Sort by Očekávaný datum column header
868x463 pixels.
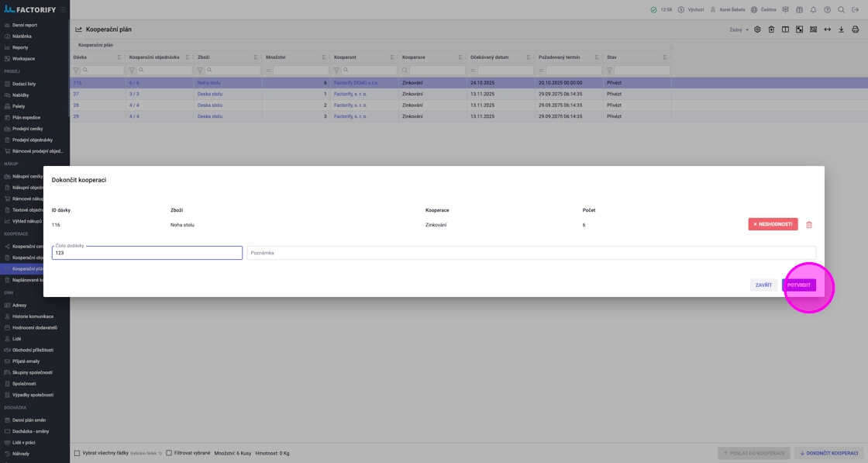pos(489,57)
